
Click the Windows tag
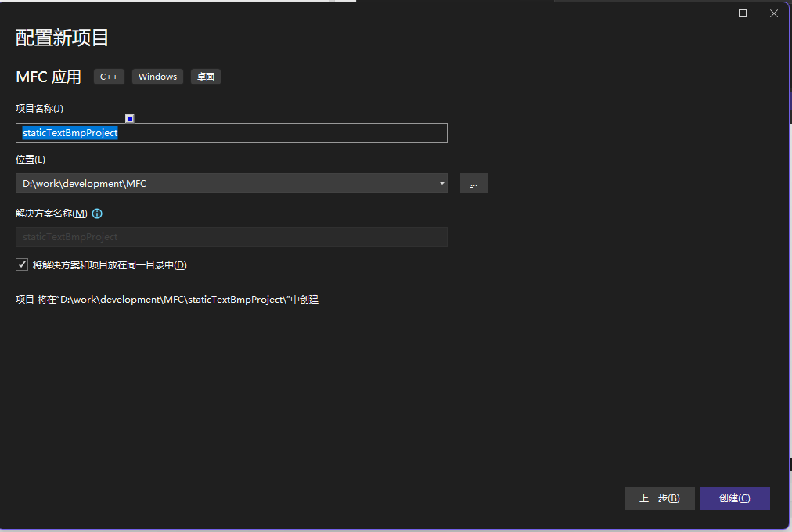[x=157, y=77]
